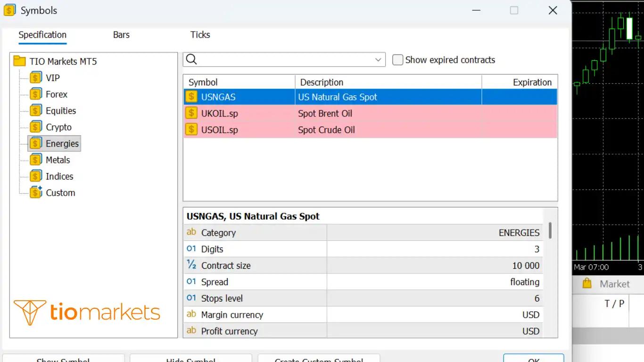Click the Spread value floating
644x362 pixels.
coord(525,282)
